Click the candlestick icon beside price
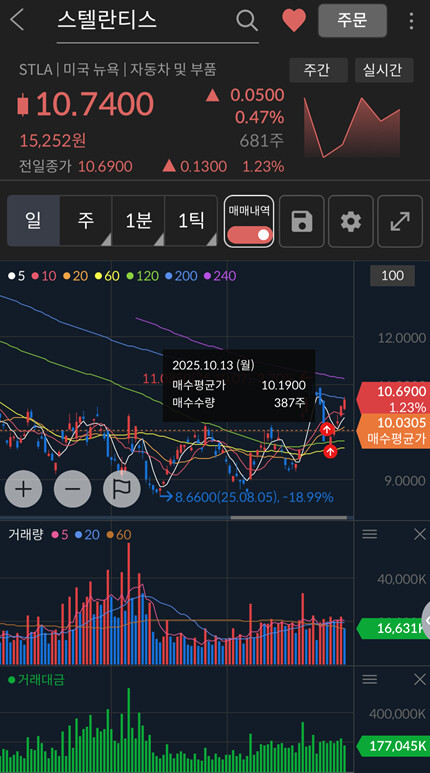Screen dimensions: 430x773 pos(22,105)
